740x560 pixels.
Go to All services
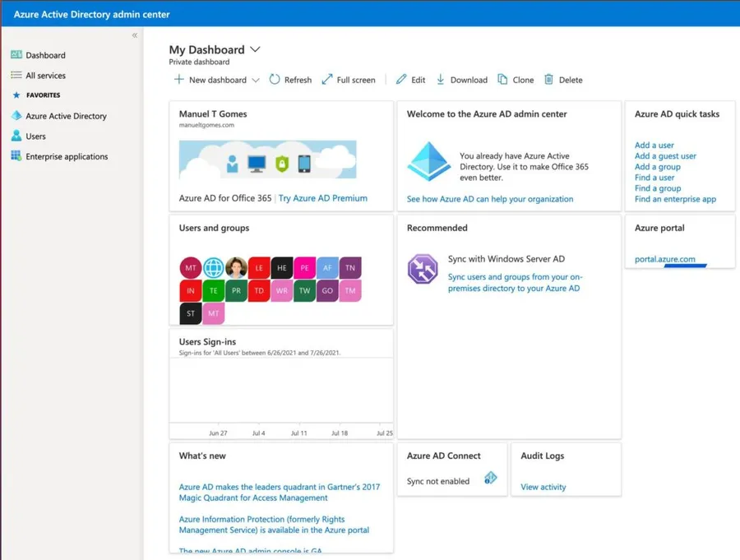coord(45,76)
